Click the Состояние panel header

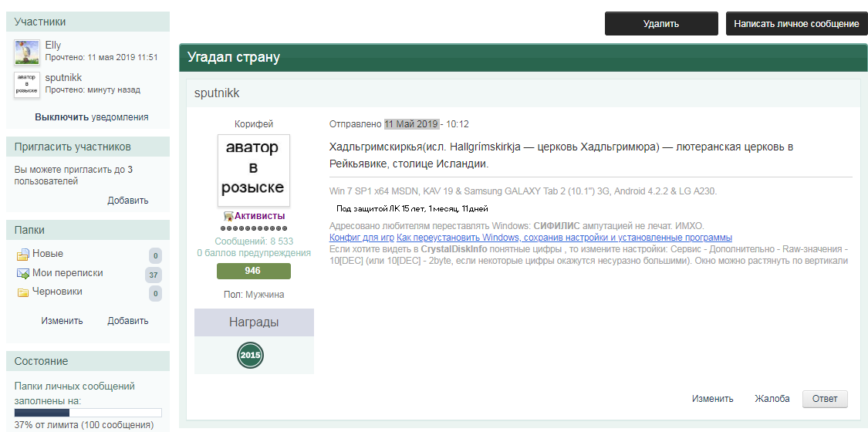[88, 361]
